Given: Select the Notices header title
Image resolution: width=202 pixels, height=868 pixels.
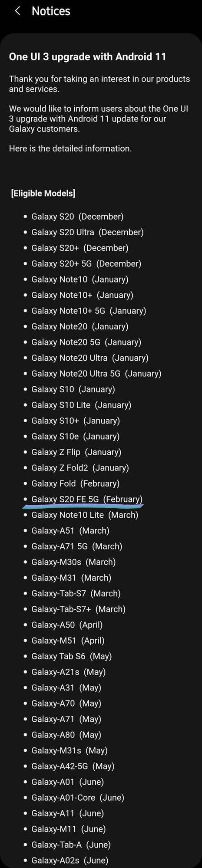Looking at the screenshot, I should (x=51, y=11).
